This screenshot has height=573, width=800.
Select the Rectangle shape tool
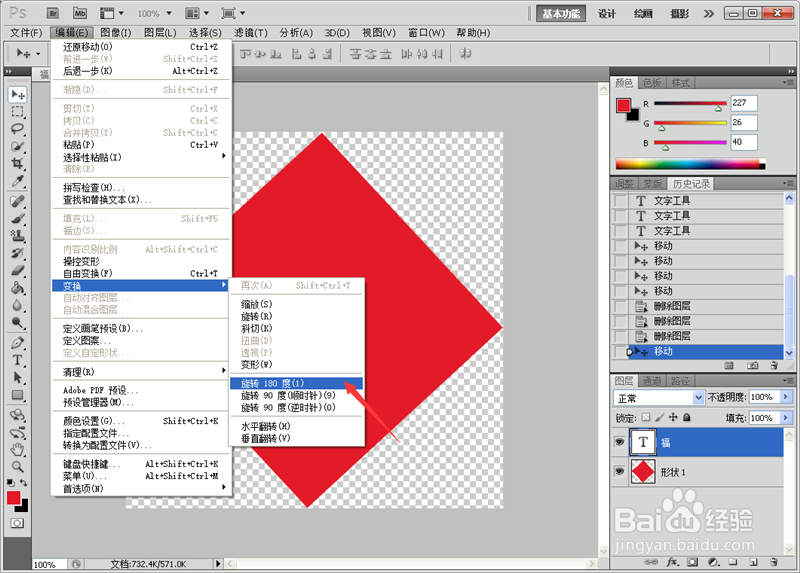(18, 395)
